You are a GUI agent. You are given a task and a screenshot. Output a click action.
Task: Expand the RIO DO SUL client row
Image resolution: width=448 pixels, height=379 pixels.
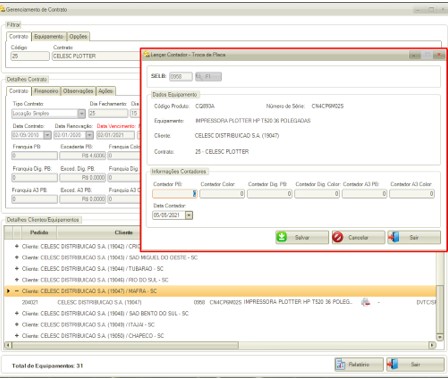[17, 280]
